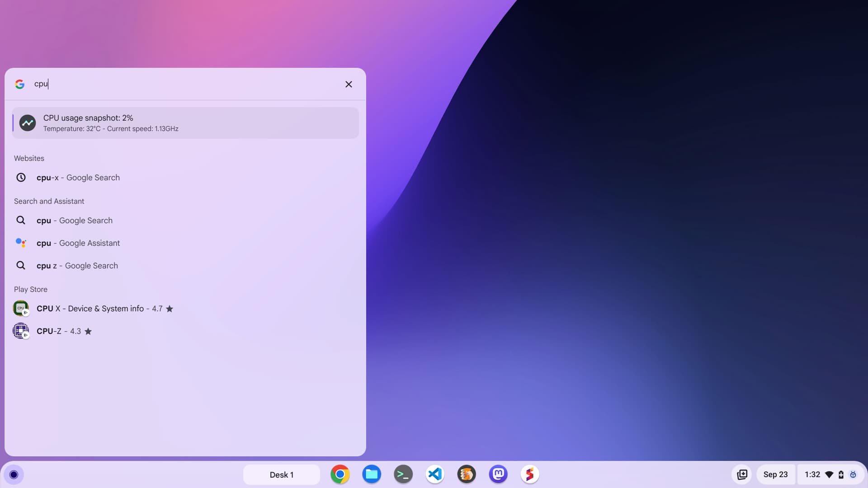Expand Websites search results section

click(x=28, y=158)
